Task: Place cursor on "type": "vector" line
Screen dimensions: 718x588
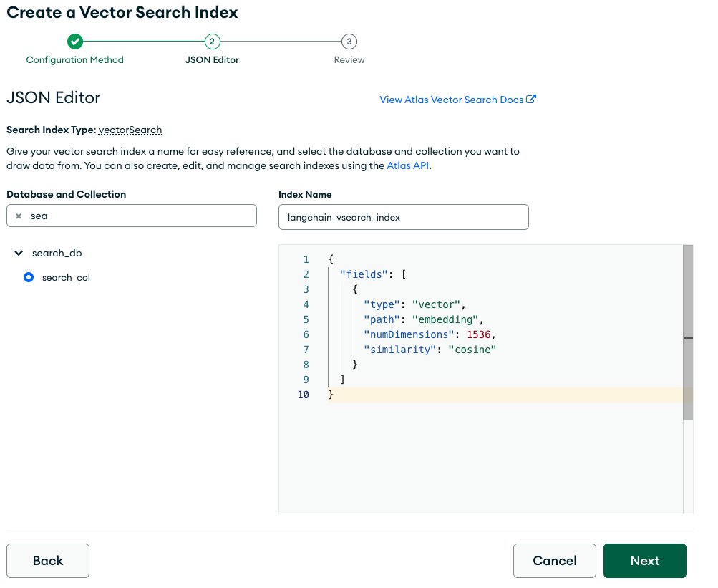Action: click(x=414, y=304)
